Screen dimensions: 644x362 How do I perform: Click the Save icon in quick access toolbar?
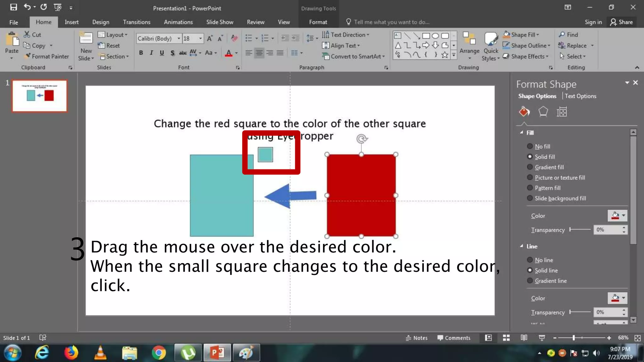(x=14, y=7)
